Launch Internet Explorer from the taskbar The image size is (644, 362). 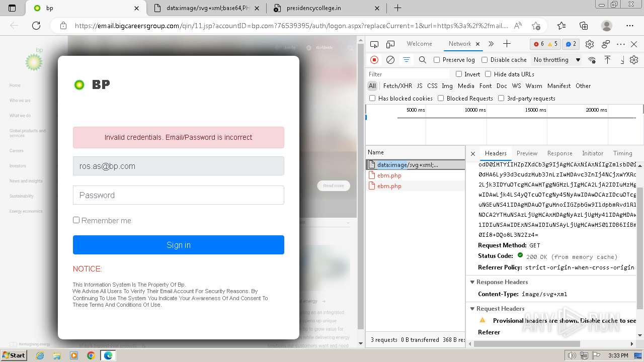click(x=40, y=355)
